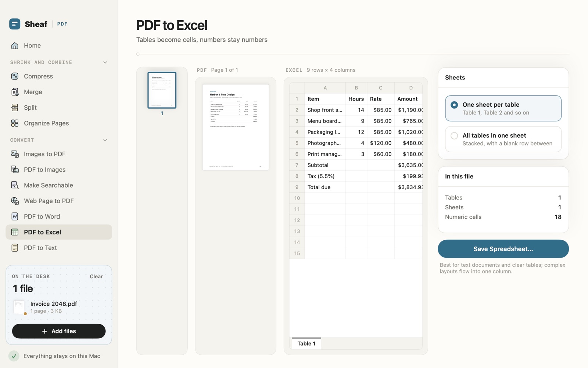Viewport: 588px width, 368px height.
Task: Click the 'Menu board...' cell
Action: tap(325, 121)
